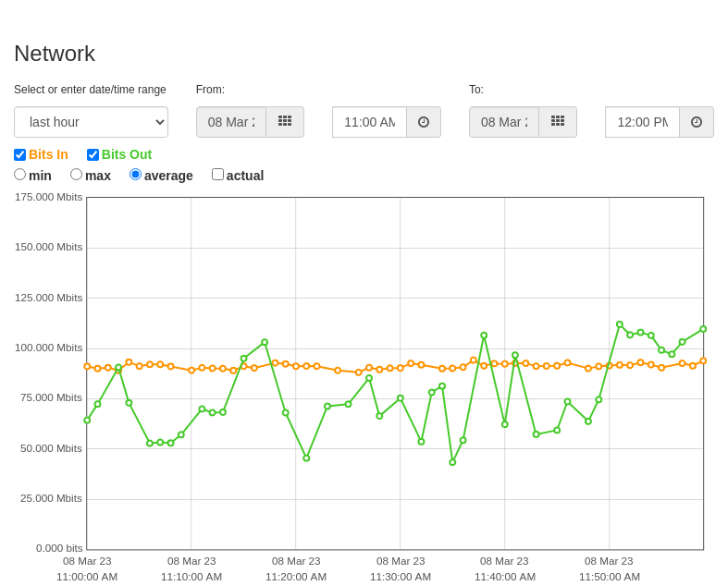Open the To date calendar picker icon
This screenshot has height=586, width=728.
[558, 122]
